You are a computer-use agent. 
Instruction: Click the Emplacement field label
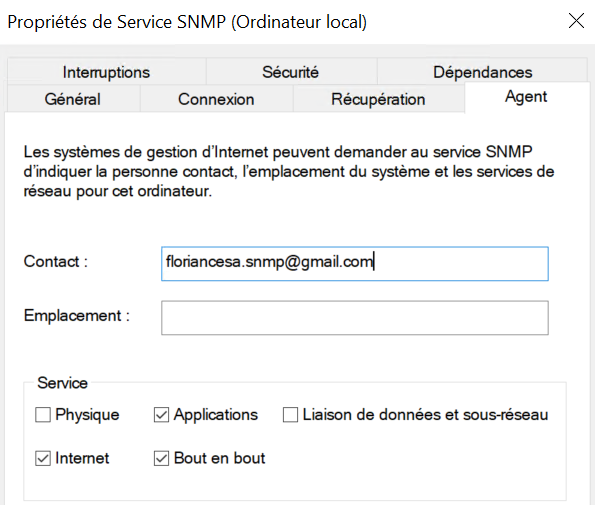[77, 315]
